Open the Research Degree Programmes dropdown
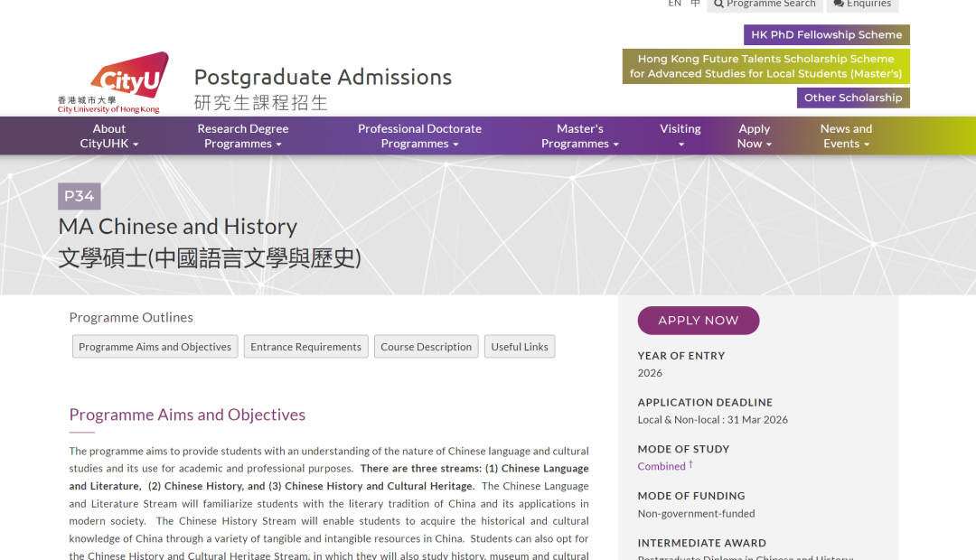Image resolution: width=976 pixels, height=560 pixels. (242, 135)
